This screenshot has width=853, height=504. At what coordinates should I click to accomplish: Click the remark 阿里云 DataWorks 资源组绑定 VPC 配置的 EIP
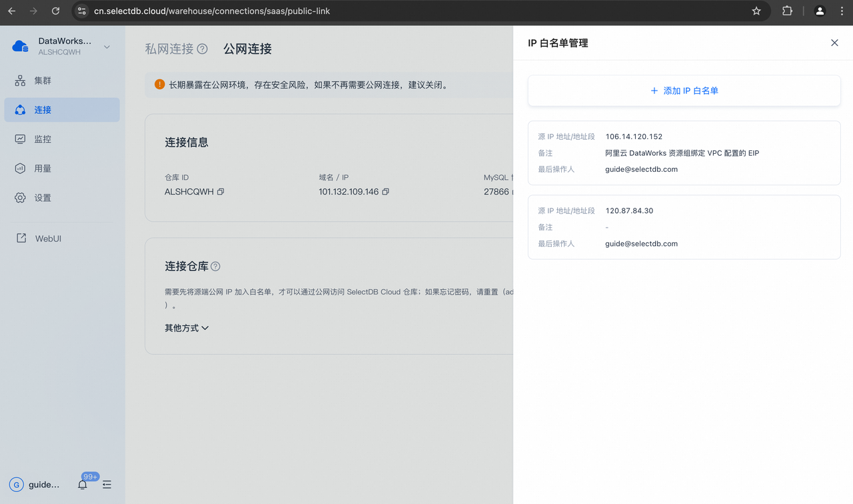[682, 153]
